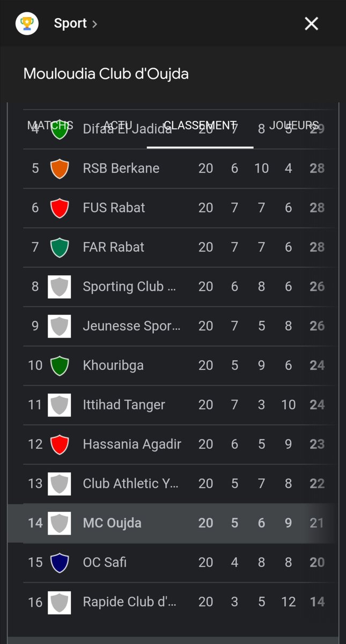
Task: Go to the JOUEURS tab
Action: tap(294, 125)
